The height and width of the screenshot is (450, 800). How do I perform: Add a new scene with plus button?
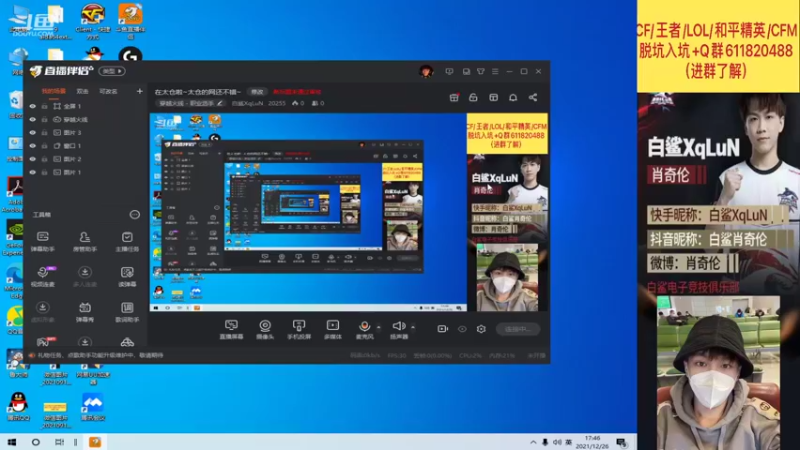[139, 91]
